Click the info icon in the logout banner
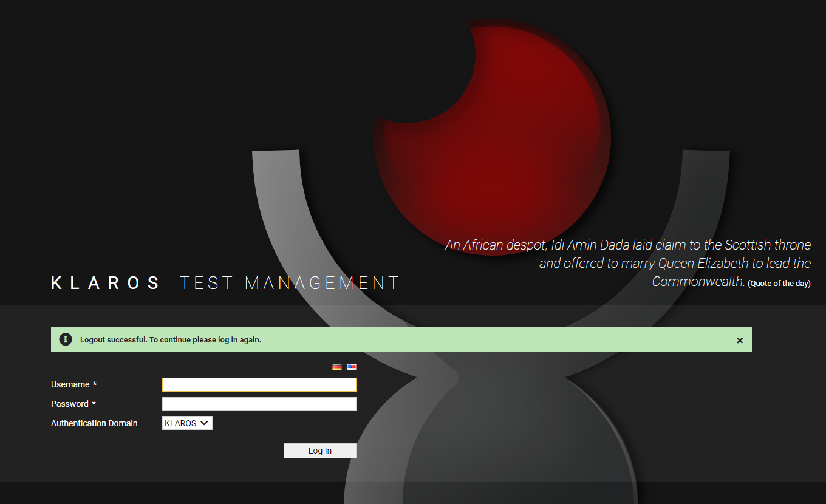 pyautogui.click(x=65, y=339)
